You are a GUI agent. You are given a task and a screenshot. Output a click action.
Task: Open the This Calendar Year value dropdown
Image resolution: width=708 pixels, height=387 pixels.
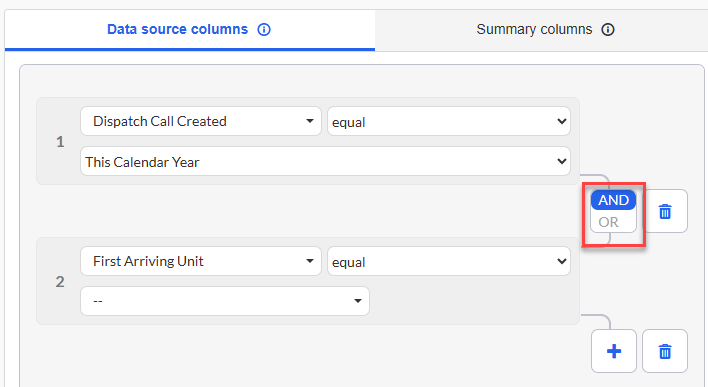(326, 161)
